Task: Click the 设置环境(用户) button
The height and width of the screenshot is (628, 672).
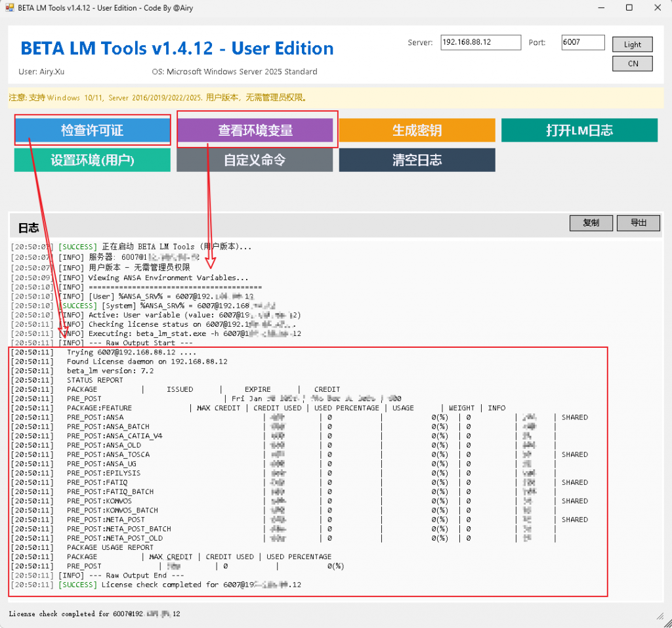Action: click(x=92, y=159)
